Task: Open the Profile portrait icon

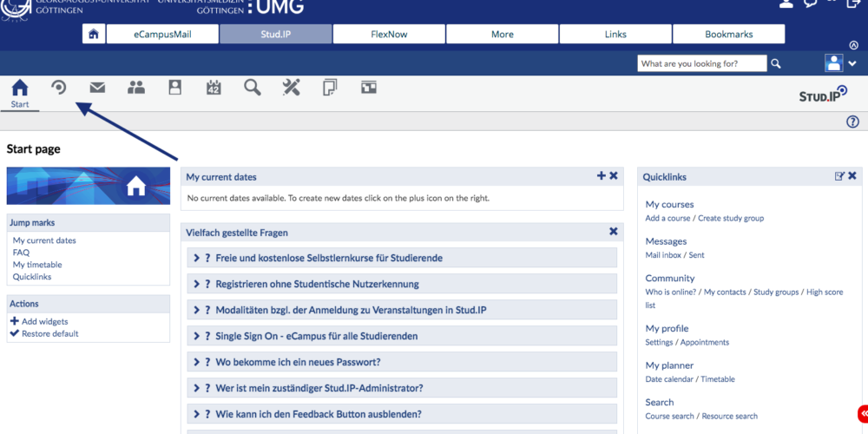Action: [175, 88]
